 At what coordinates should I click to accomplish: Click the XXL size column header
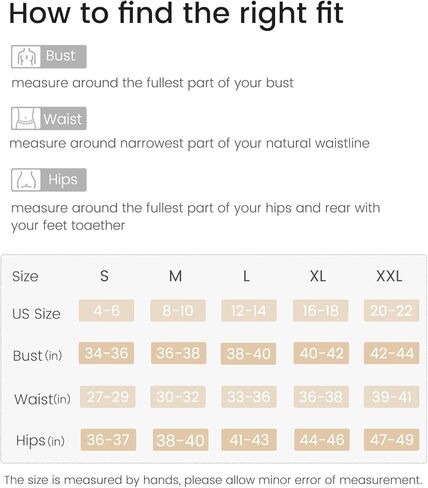[x=389, y=276]
